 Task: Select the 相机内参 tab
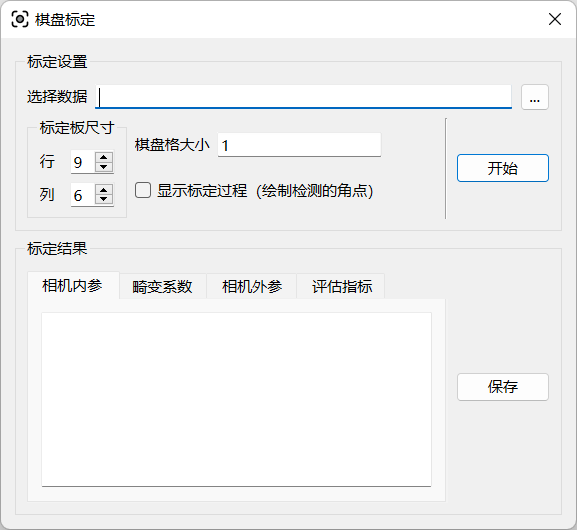pyautogui.click(x=73, y=286)
